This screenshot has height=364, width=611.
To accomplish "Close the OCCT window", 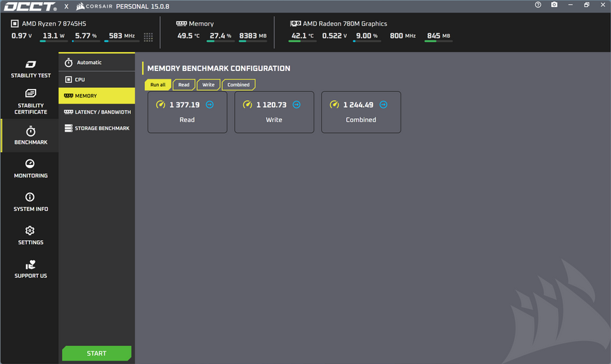I will (x=603, y=5).
